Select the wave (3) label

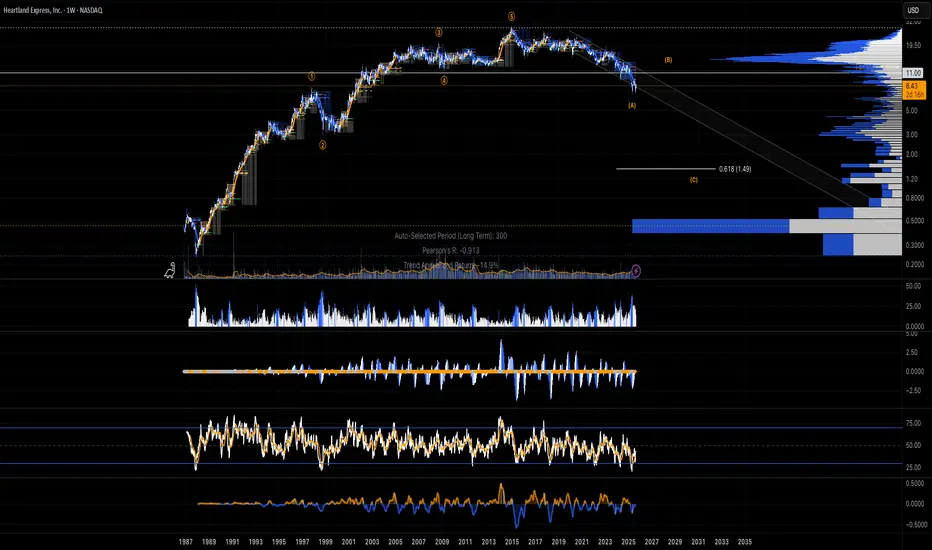click(x=439, y=33)
